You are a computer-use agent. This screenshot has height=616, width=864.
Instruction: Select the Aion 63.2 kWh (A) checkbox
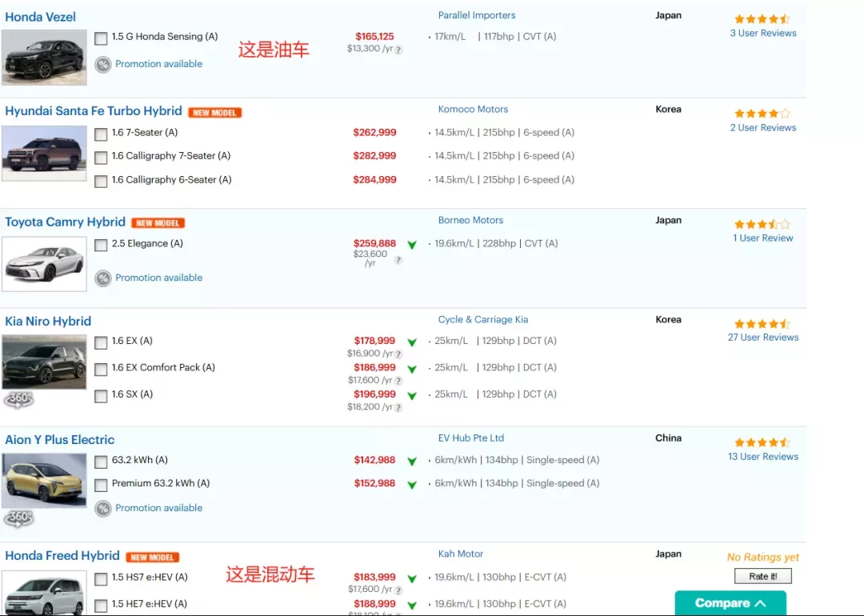pyautogui.click(x=101, y=462)
